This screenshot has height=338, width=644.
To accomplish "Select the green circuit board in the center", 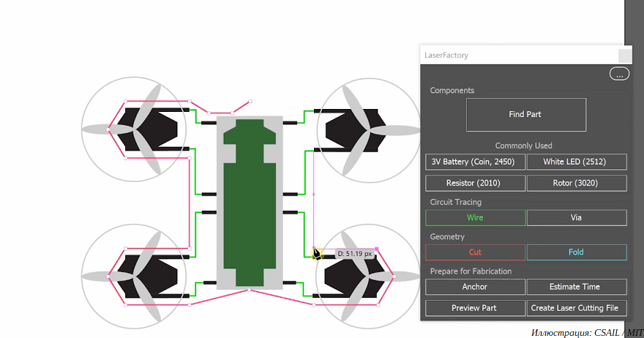I will tap(250, 203).
